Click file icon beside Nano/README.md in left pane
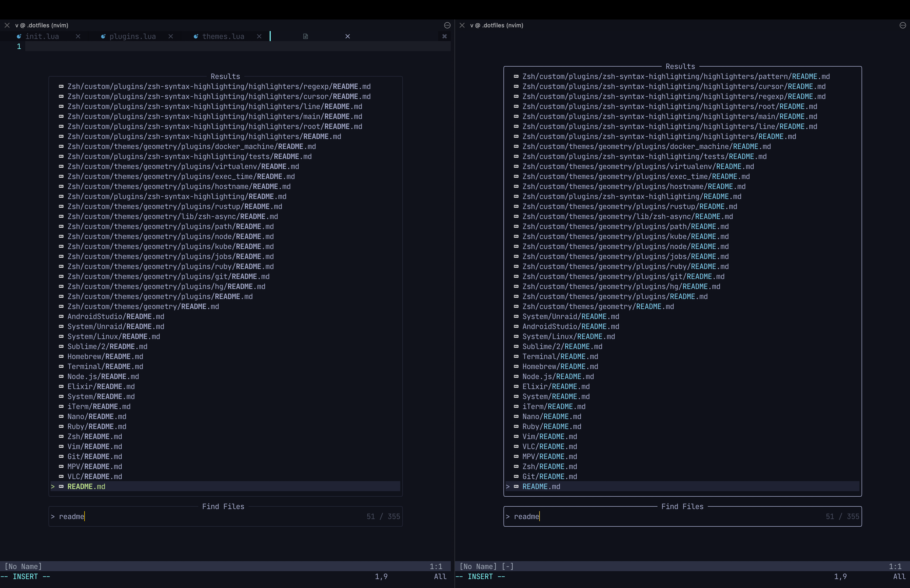The width and height of the screenshot is (910, 588). tap(61, 417)
